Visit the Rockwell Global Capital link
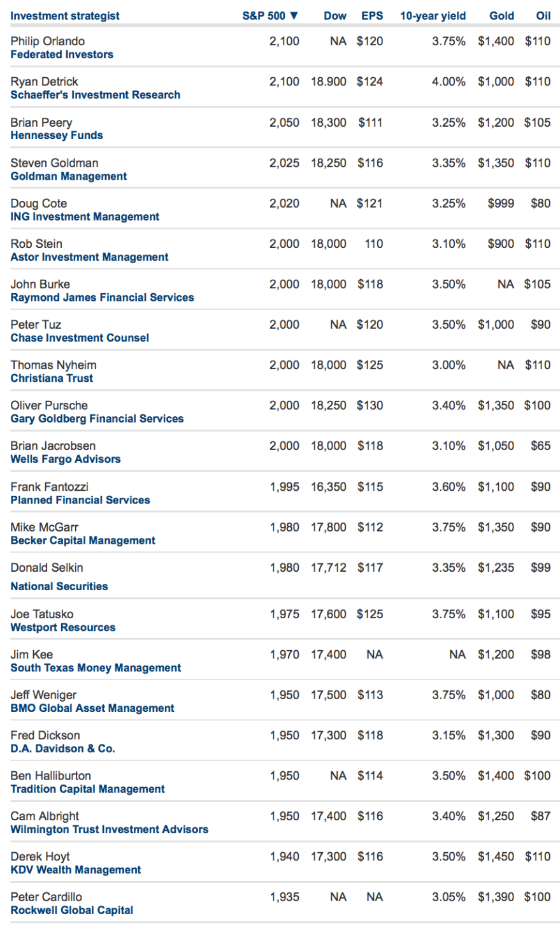Image resolution: width=560 pixels, height=928 pixels. click(x=72, y=910)
